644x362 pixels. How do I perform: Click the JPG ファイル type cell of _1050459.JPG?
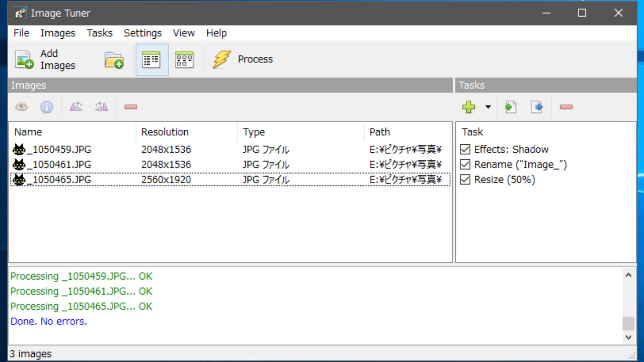pos(266,149)
